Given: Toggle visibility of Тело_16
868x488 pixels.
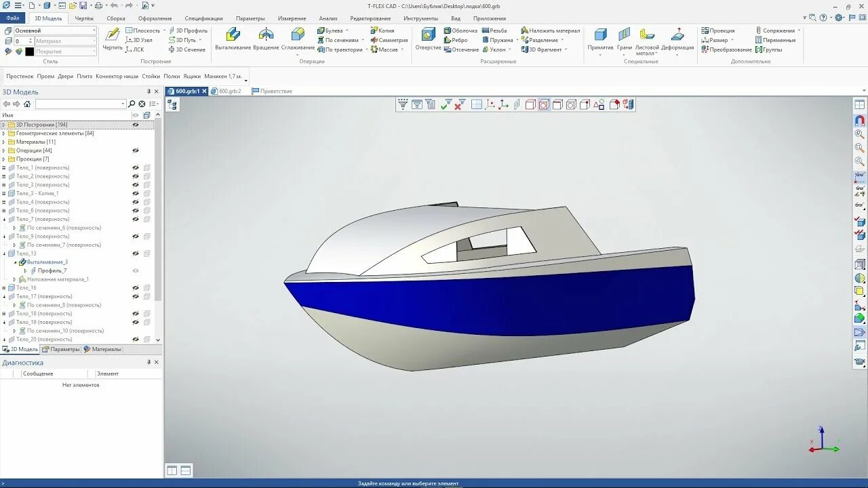Looking at the screenshot, I should point(136,287).
